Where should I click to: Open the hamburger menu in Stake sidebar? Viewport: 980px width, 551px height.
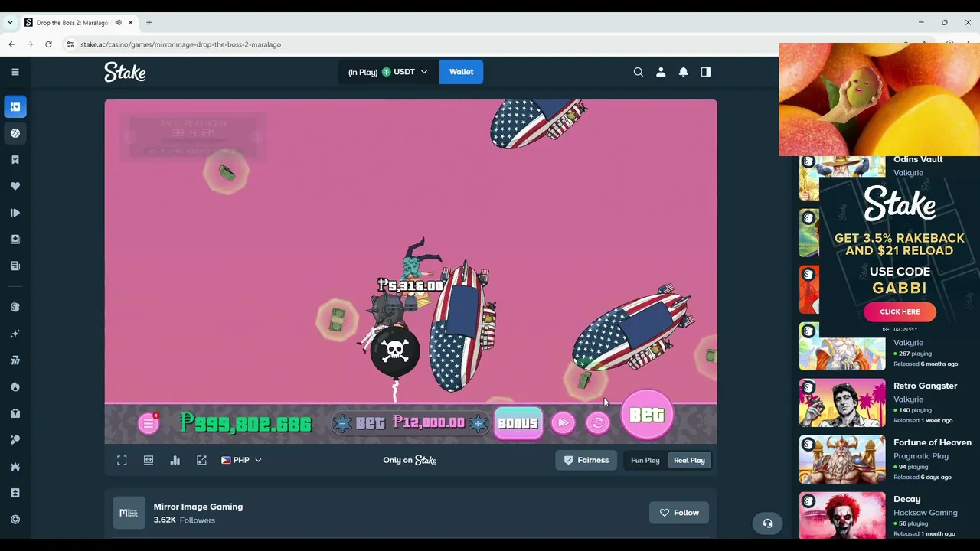[x=15, y=72]
